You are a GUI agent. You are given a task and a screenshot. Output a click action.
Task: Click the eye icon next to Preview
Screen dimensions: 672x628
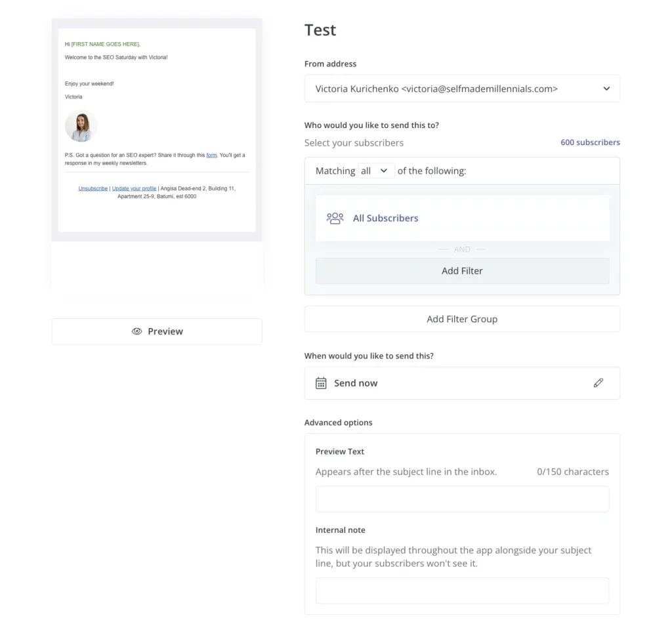click(x=138, y=331)
